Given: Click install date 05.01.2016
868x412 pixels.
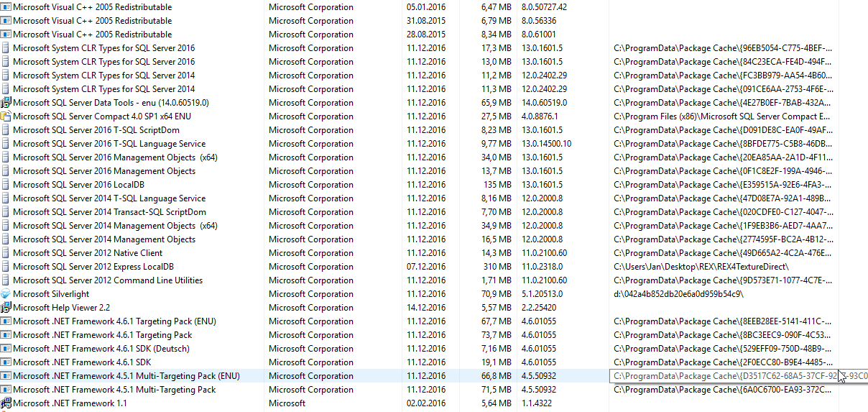Looking at the screenshot, I should click(x=426, y=7).
